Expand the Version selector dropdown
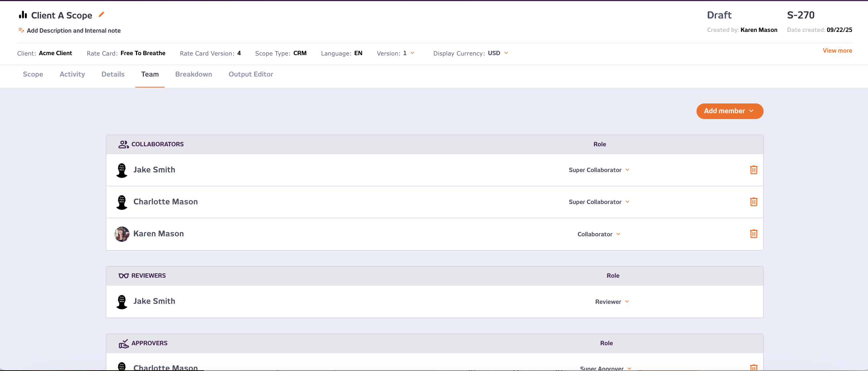 (412, 53)
